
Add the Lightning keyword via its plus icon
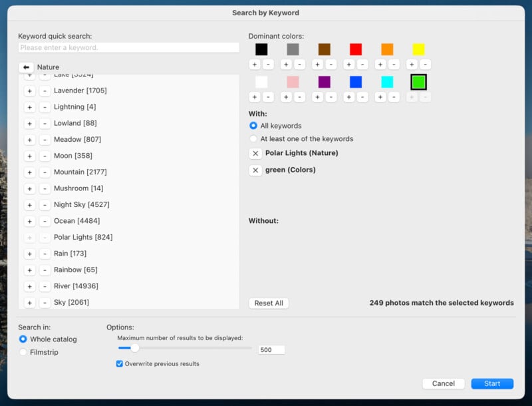tap(31, 106)
